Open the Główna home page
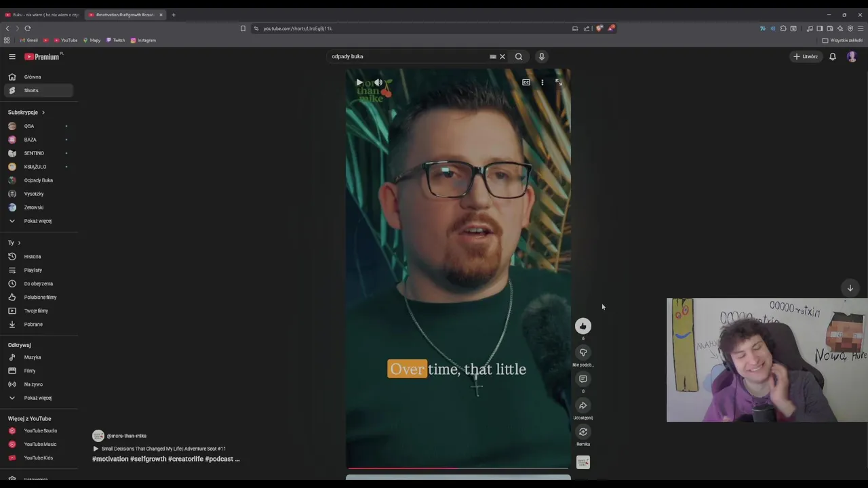This screenshot has width=868, height=488. pyautogui.click(x=39, y=77)
